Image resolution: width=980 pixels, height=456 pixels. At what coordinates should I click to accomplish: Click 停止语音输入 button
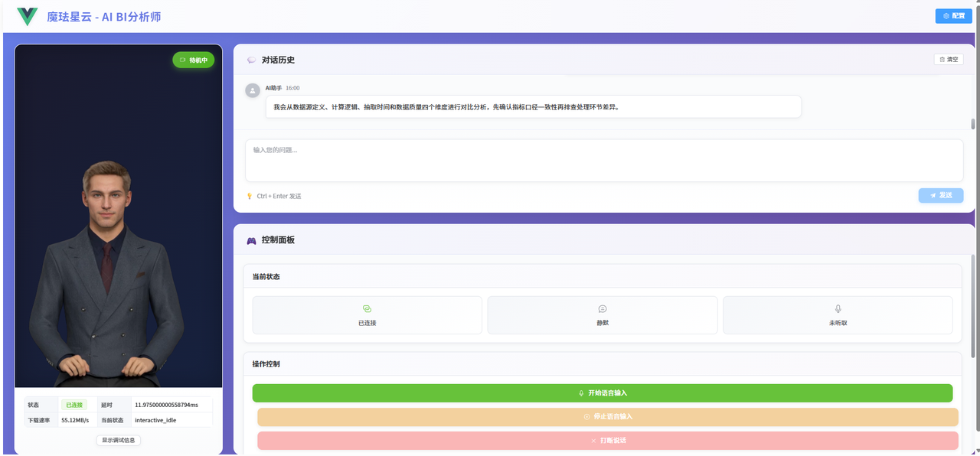point(608,417)
